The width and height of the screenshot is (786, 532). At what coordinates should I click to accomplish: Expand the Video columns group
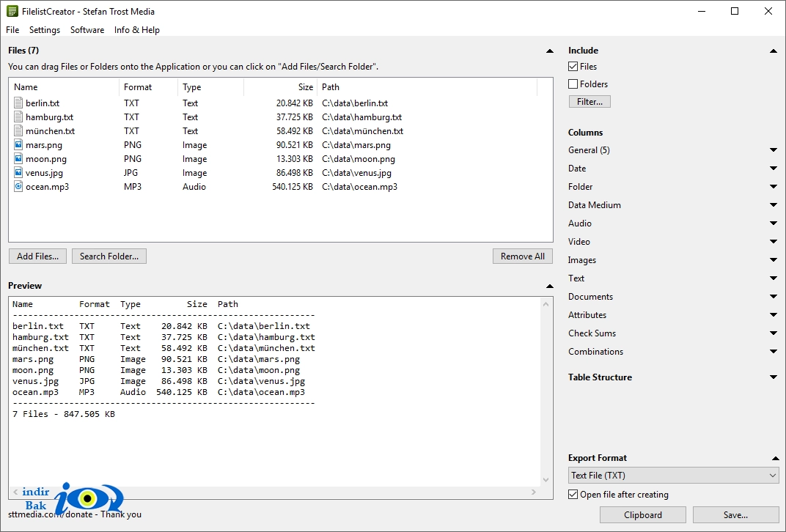pyautogui.click(x=773, y=242)
